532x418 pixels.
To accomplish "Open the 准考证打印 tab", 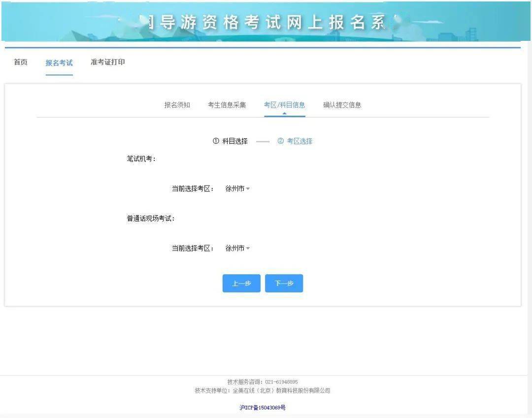I will point(107,62).
